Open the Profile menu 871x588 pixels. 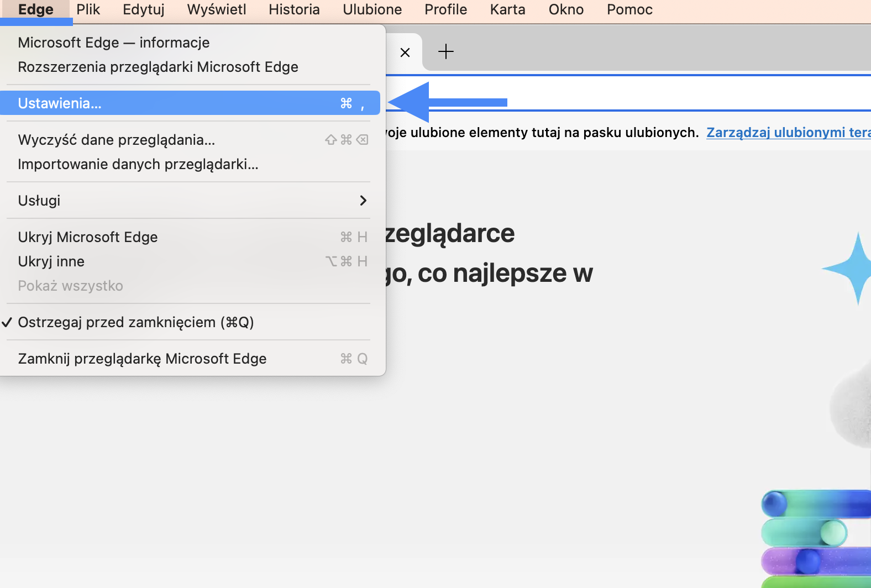[x=446, y=10]
